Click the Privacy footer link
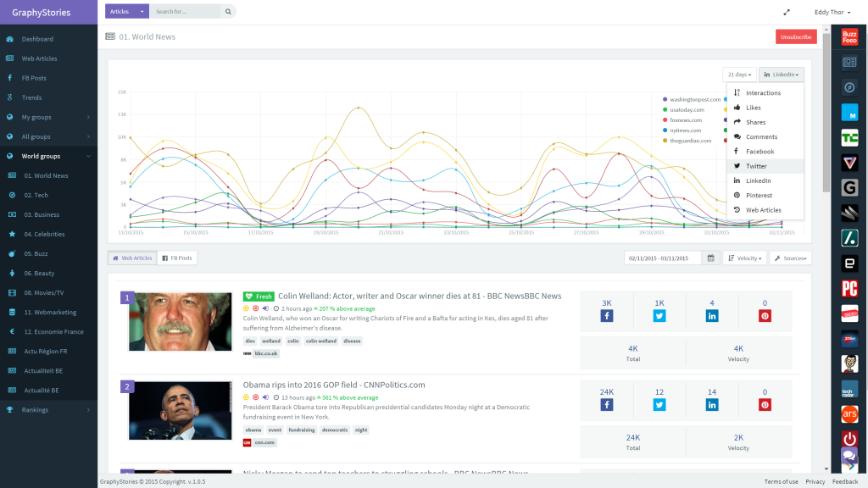868x488 pixels. 815,482
